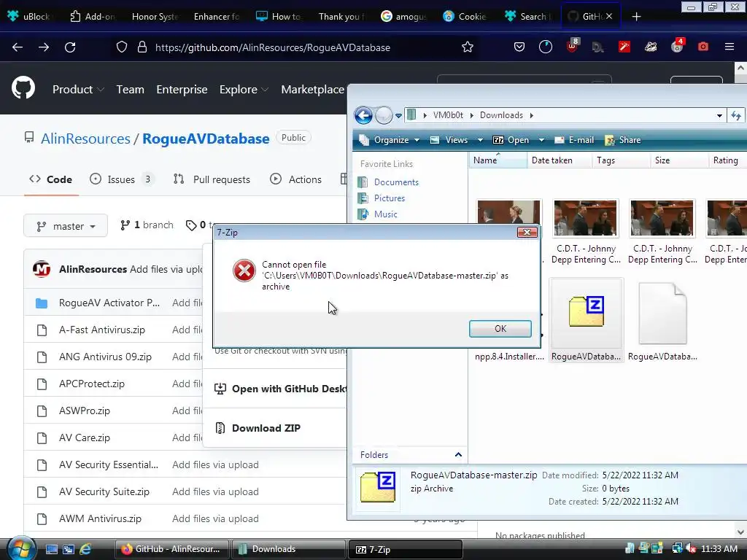The width and height of the screenshot is (747, 560).
Task: Open the Actions repository tab
Action: (x=296, y=179)
